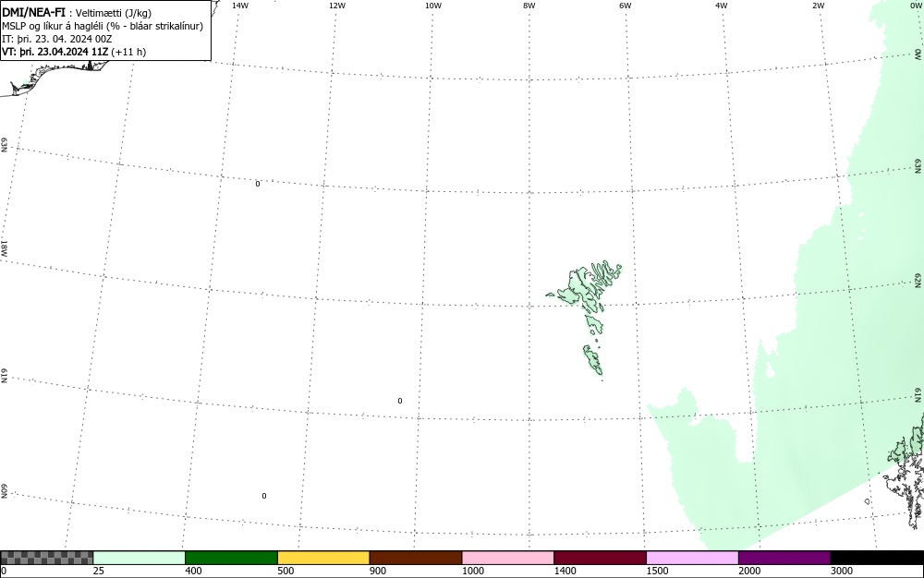Click the VT: þri. 23.04.2024 11Z line
The width and height of the screenshot is (924, 578).
74,52
